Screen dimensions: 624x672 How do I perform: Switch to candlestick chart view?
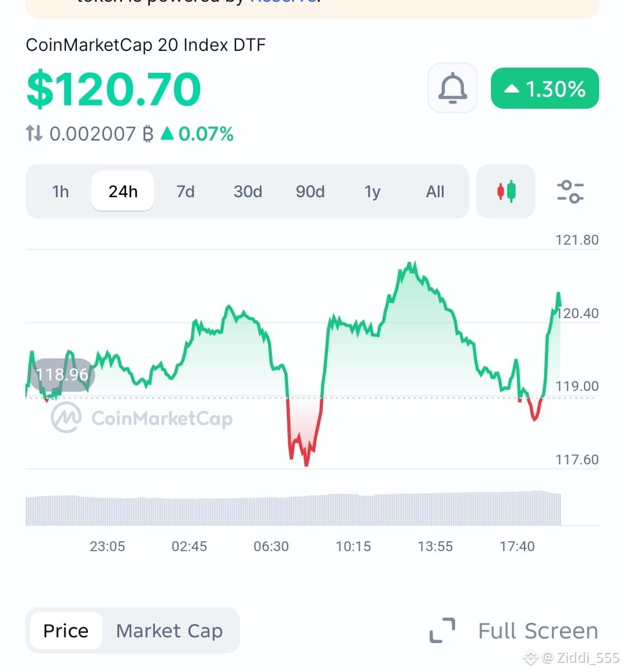pos(505,191)
